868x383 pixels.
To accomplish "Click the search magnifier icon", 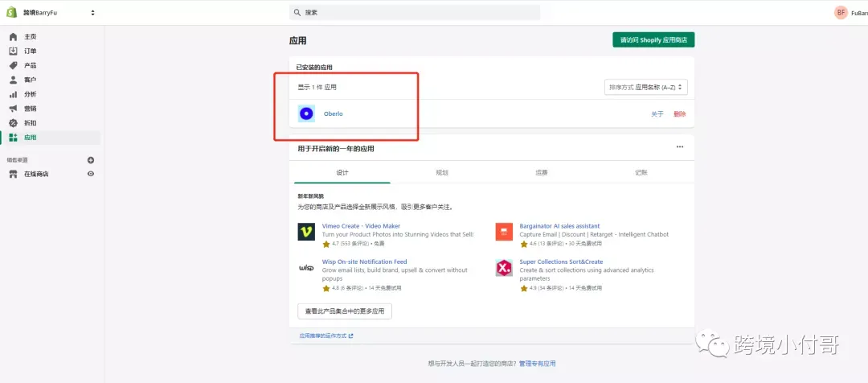I will (297, 12).
